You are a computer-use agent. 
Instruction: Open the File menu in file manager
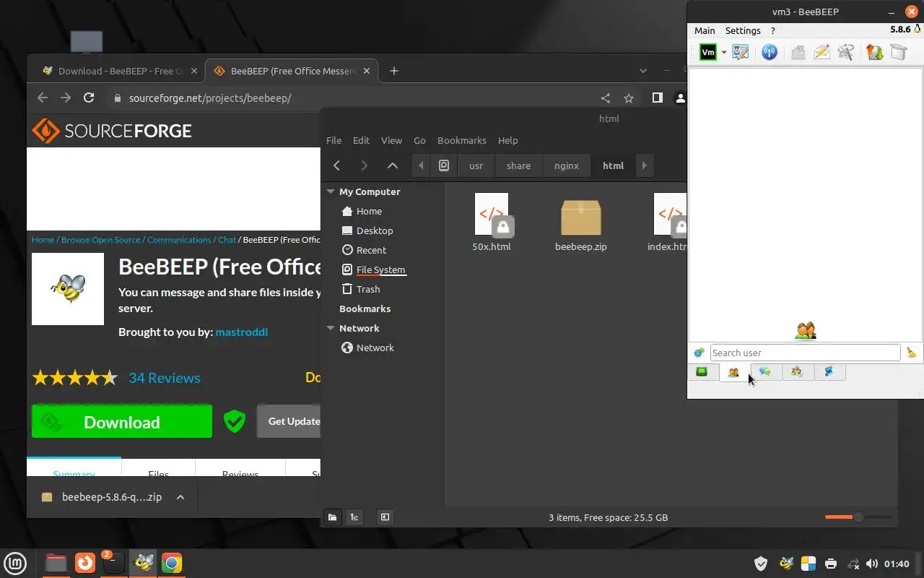[x=334, y=140]
